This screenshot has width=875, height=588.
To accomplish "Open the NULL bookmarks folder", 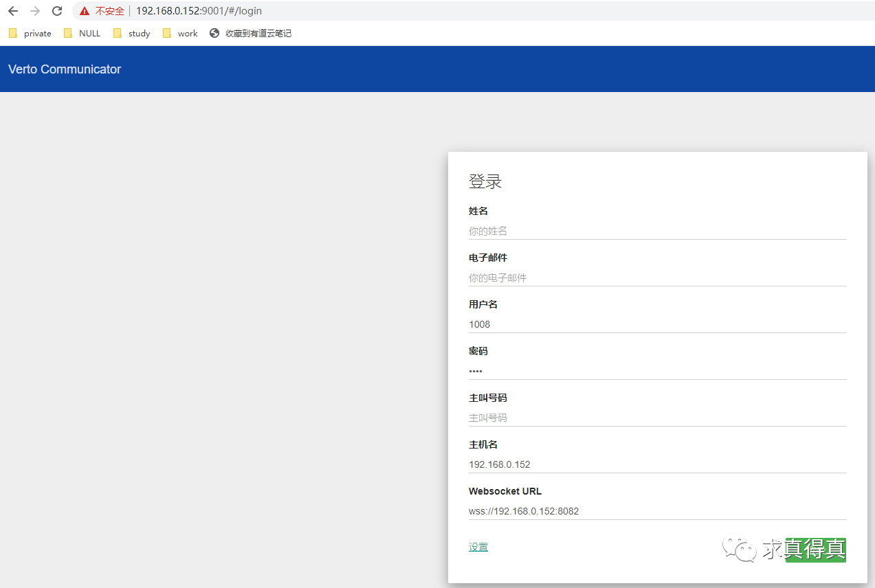I will point(82,33).
